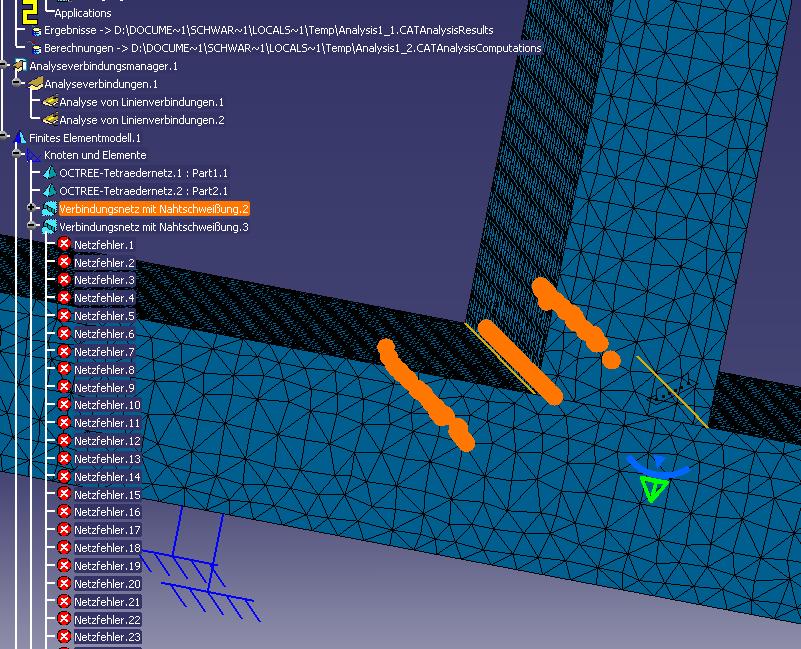Select the Netzfehler.23 text entry
This screenshot has width=801, height=649.
pyautogui.click(x=107, y=637)
